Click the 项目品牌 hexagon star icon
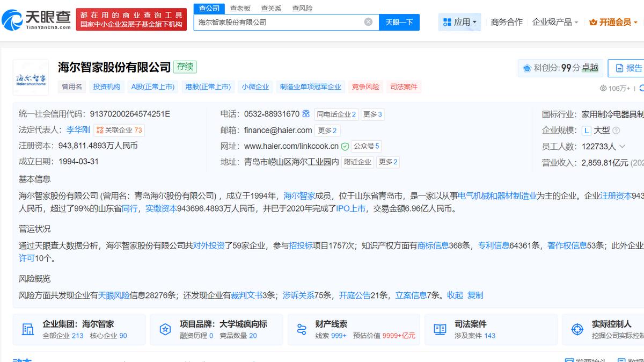This screenshot has height=362, width=644. [x=165, y=329]
